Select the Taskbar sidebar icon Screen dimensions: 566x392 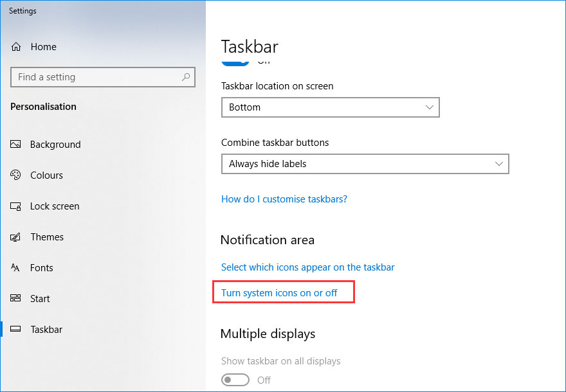pos(15,329)
